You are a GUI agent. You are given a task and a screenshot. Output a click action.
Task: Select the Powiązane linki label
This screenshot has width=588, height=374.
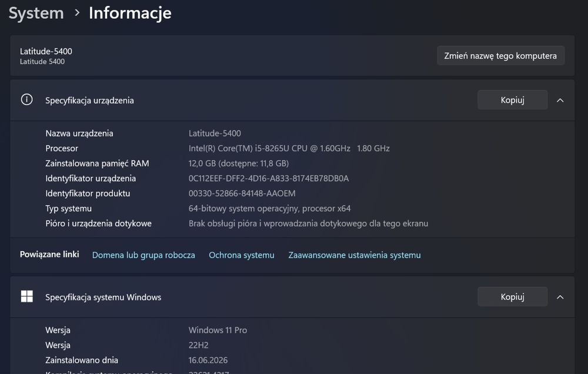pyautogui.click(x=49, y=255)
